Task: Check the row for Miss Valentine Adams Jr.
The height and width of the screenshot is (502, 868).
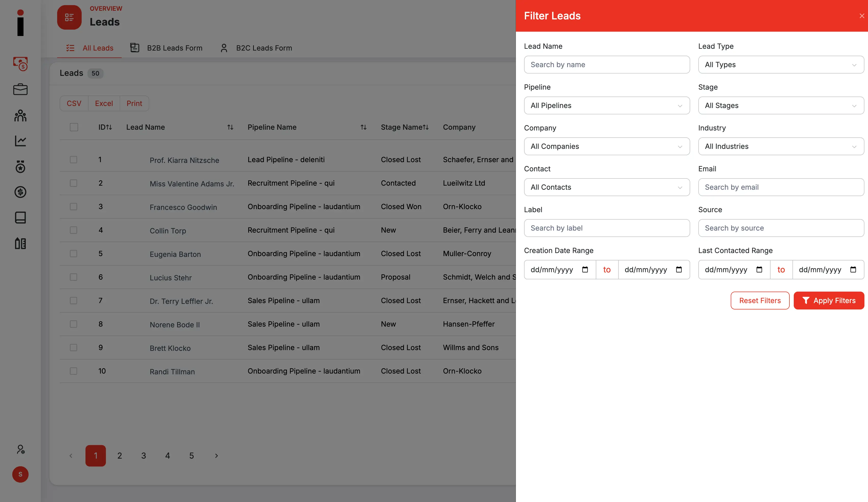Action: tap(73, 183)
